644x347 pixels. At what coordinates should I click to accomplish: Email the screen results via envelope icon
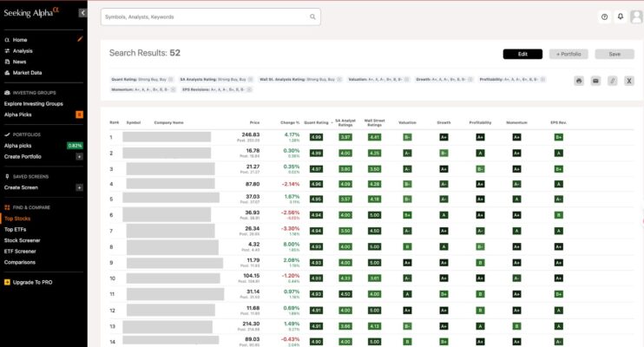tap(595, 81)
